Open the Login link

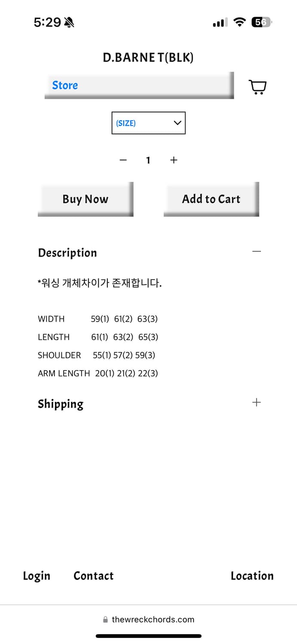36,576
